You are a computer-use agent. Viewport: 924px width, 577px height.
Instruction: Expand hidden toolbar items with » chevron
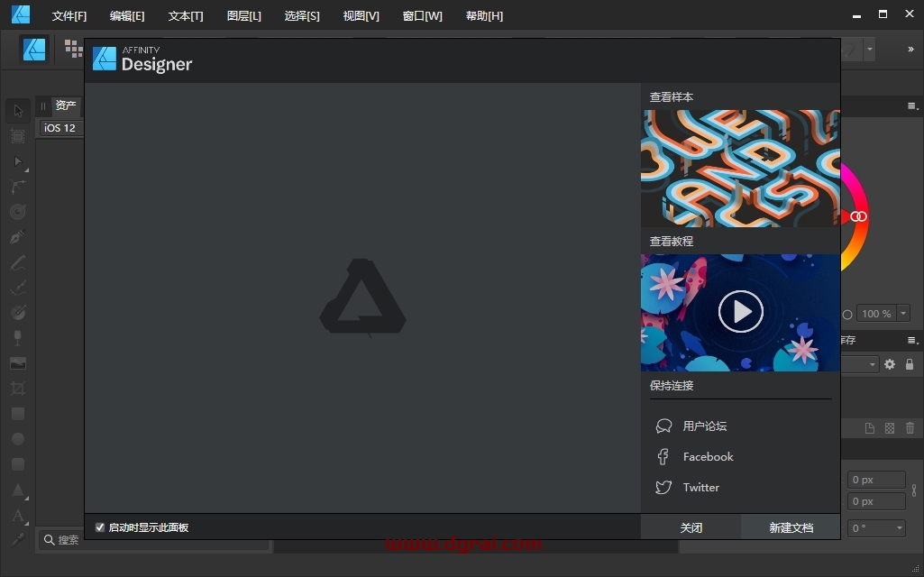(x=910, y=50)
